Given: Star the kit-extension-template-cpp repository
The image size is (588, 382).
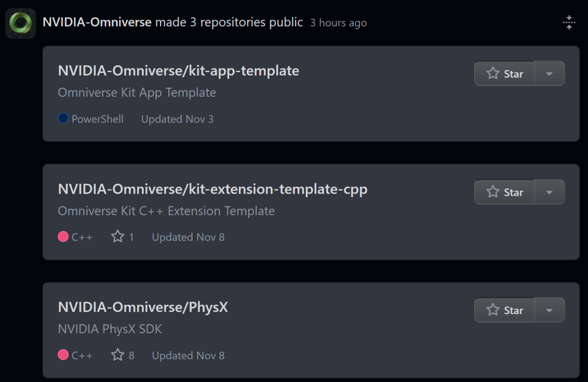Looking at the screenshot, I should point(505,192).
